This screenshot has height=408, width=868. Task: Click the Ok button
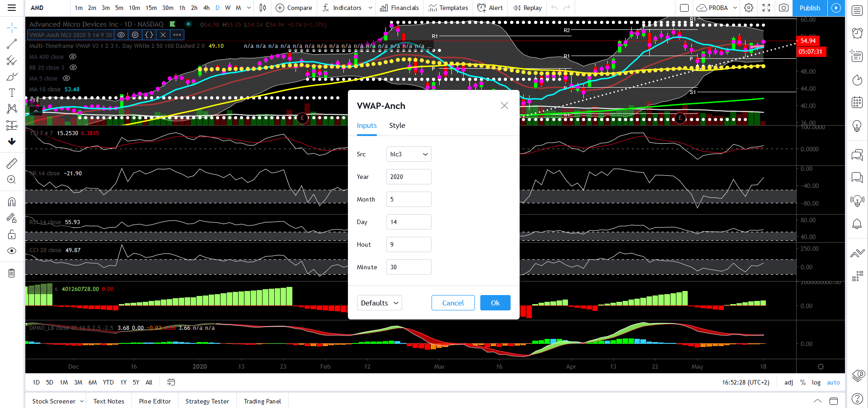point(495,303)
